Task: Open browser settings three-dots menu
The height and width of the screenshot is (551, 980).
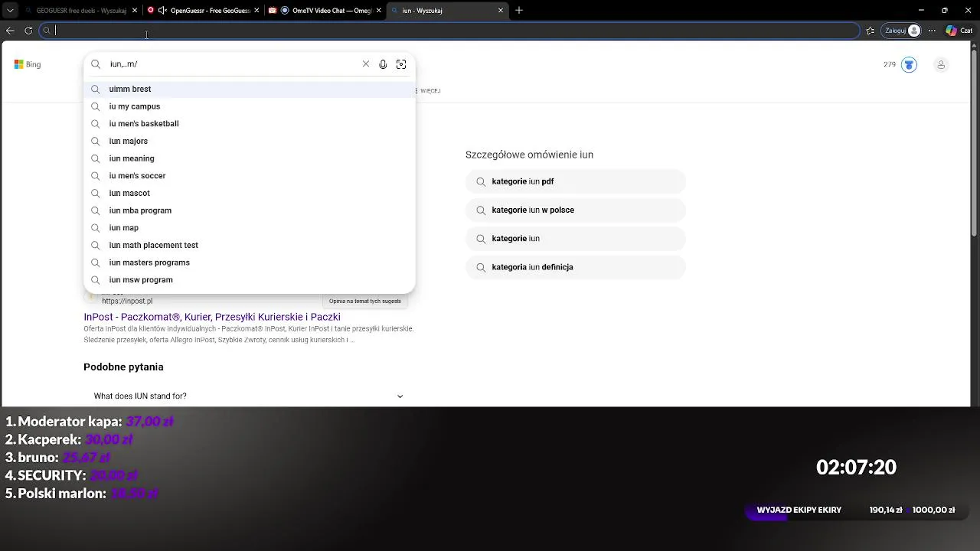Action: pyautogui.click(x=932, y=31)
